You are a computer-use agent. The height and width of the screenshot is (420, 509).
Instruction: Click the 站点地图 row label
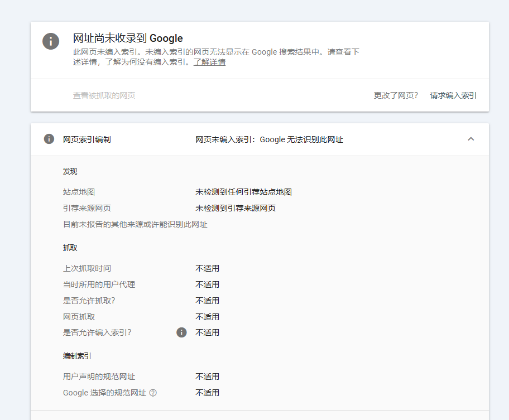[79, 192]
